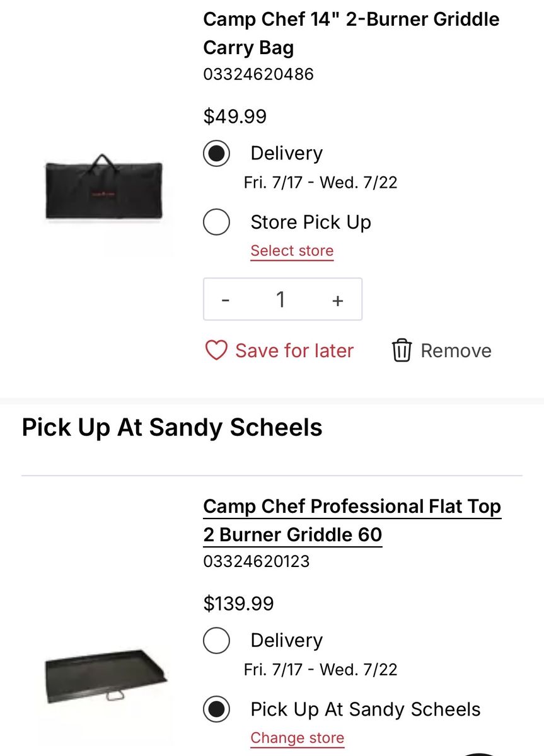This screenshot has width=544, height=756.
Task: Choose Store Pick Up for the Carry Bag
Action: click(216, 222)
